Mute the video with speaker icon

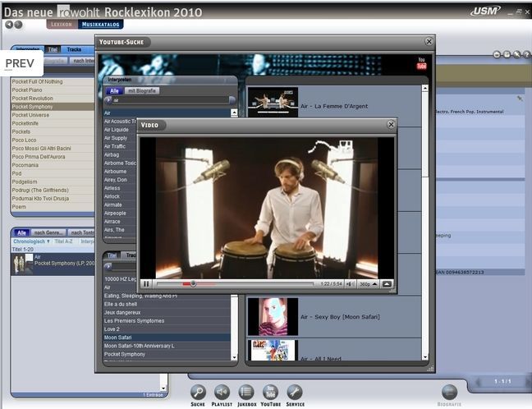click(350, 284)
